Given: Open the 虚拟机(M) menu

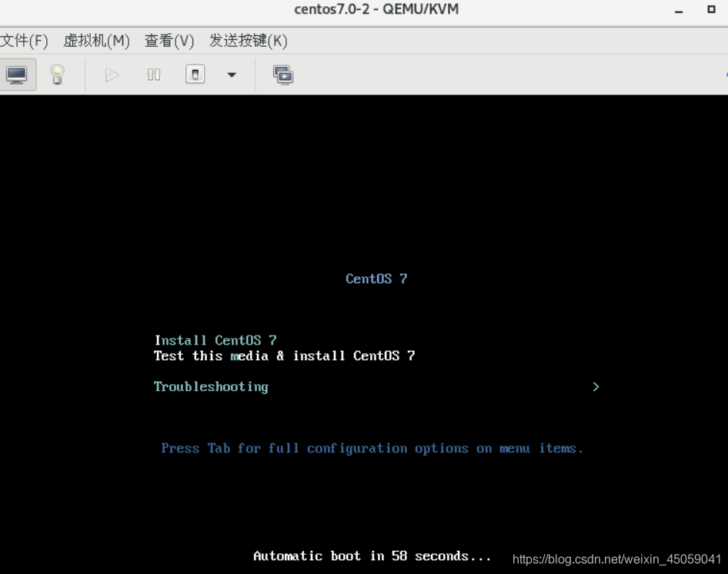Looking at the screenshot, I should pos(96,41).
